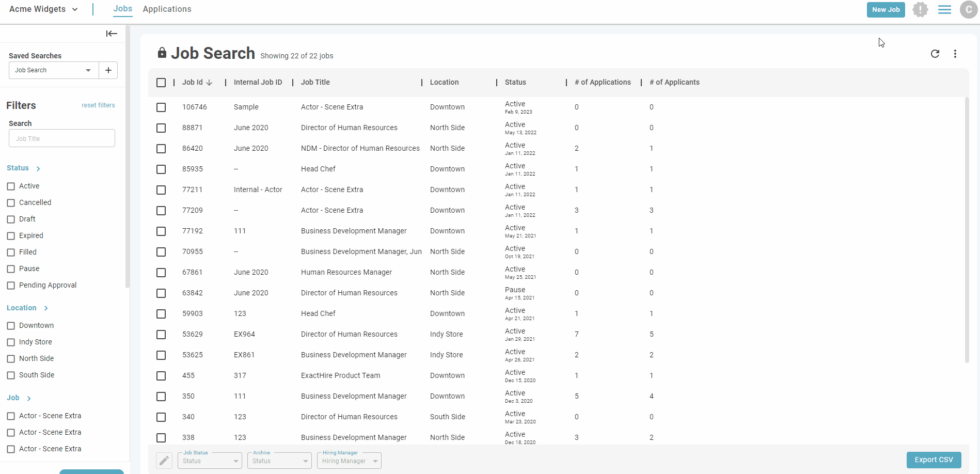Click the job table vertical scrollbar
The height and width of the screenshot is (474, 980).
967,230
